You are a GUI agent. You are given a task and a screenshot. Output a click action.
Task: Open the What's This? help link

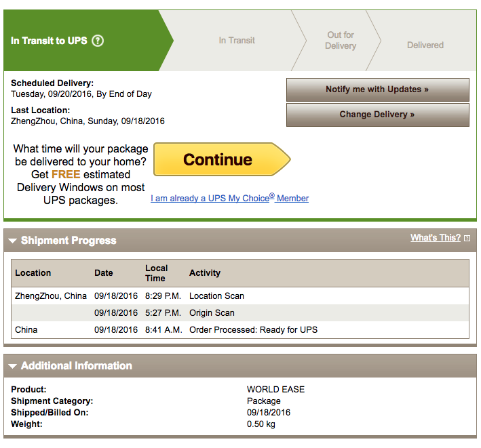point(436,237)
